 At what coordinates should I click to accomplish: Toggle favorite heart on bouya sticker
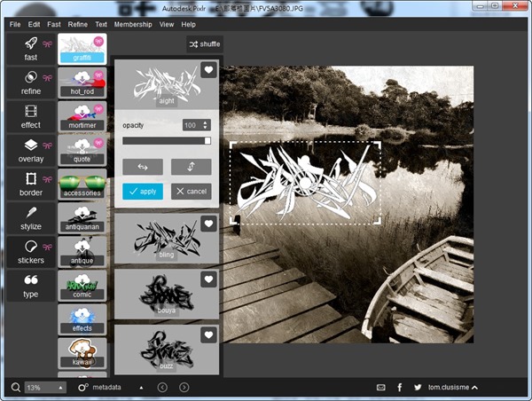[x=208, y=279]
